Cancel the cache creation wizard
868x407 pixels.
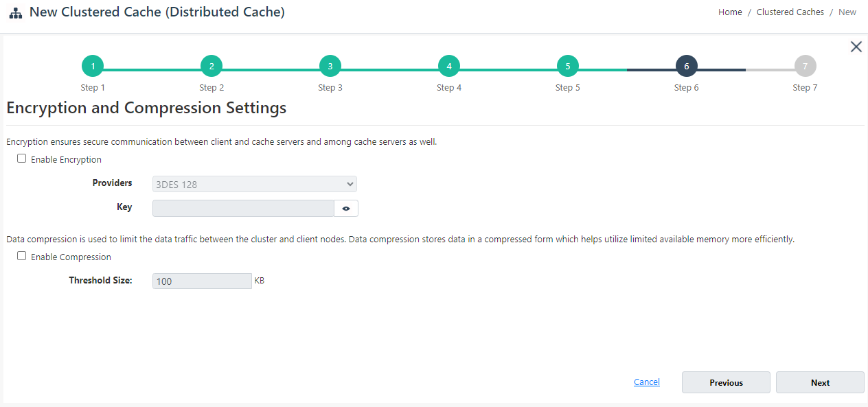point(646,382)
